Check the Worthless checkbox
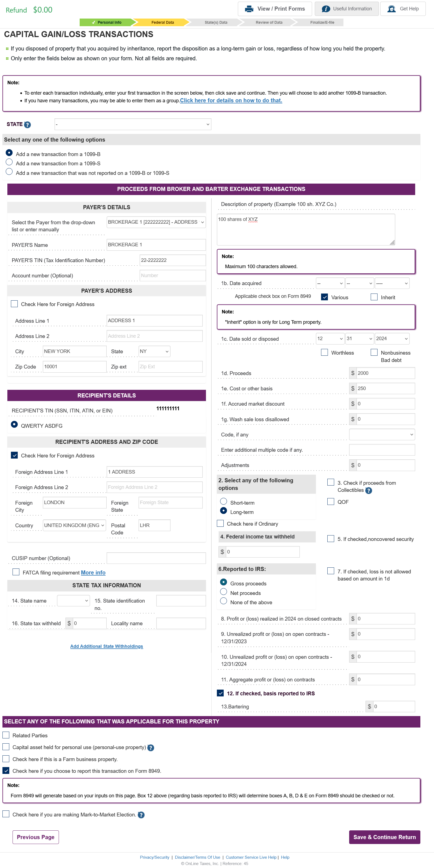The image size is (434, 868). pos(324,352)
